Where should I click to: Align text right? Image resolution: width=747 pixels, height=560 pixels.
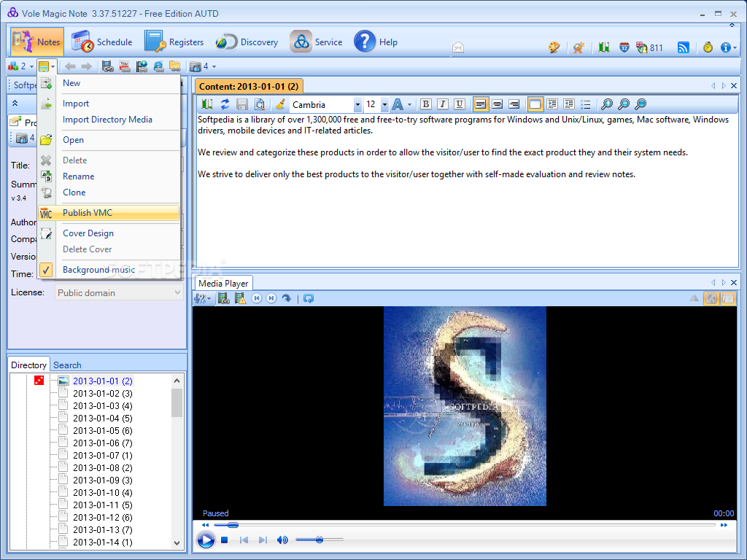(x=514, y=104)
